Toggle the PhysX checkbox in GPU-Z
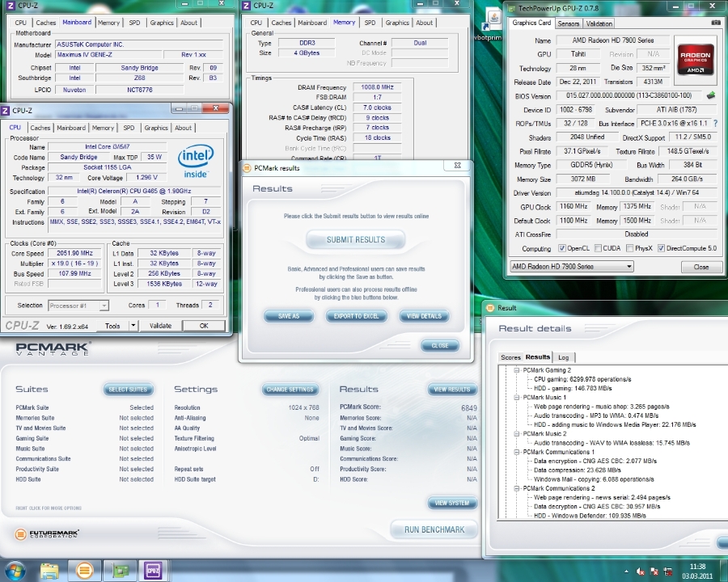 click(629, 248)
